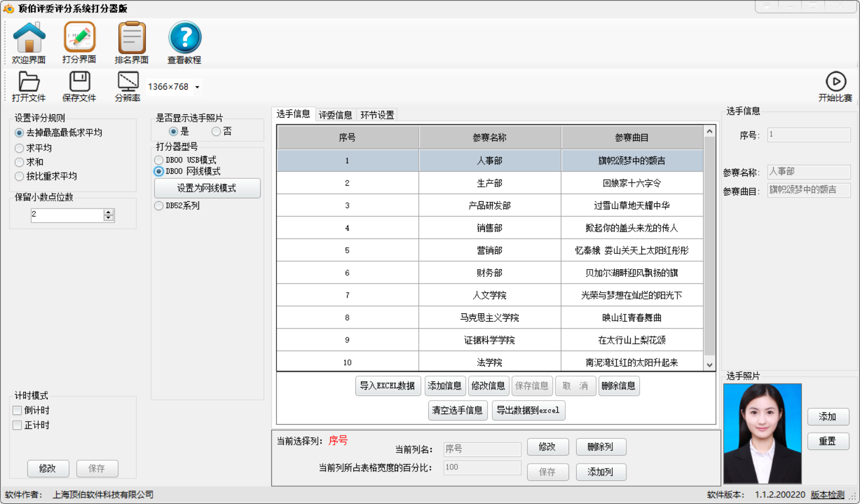Open the 排名界面 ranking screen

click(x=131, y=42)
